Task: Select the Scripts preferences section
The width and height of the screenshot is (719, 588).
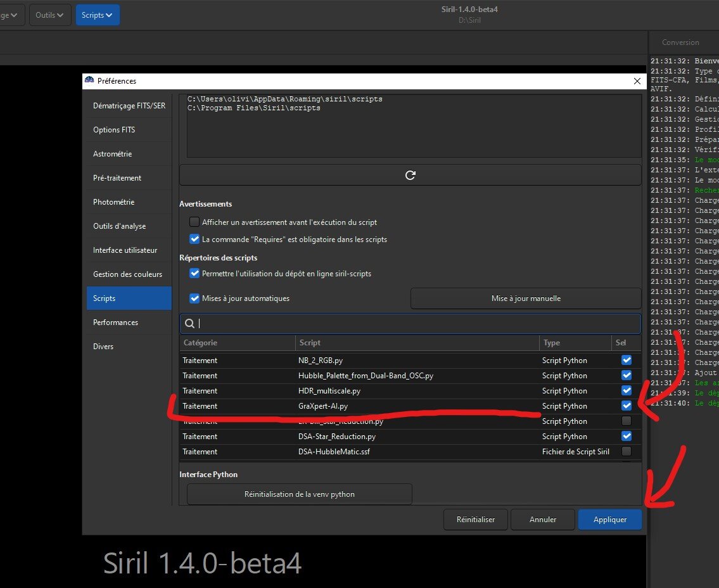Action: point(129,298)
